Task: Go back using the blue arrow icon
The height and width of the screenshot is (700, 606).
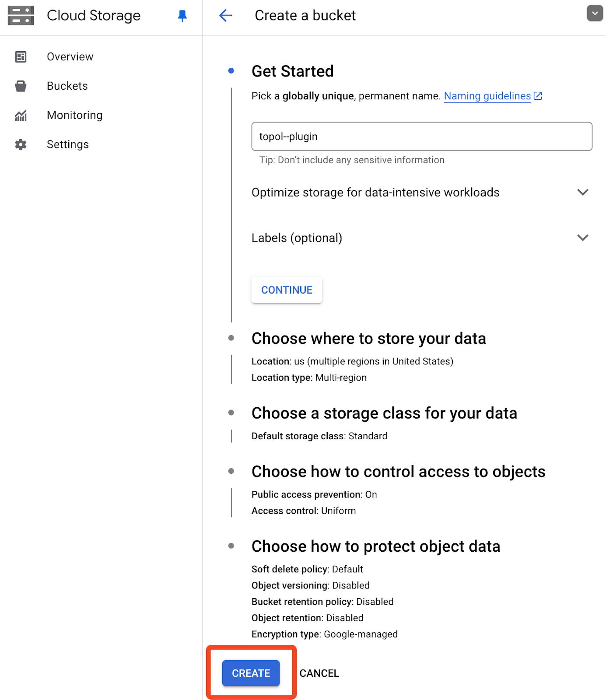Action: pos(225,16)
